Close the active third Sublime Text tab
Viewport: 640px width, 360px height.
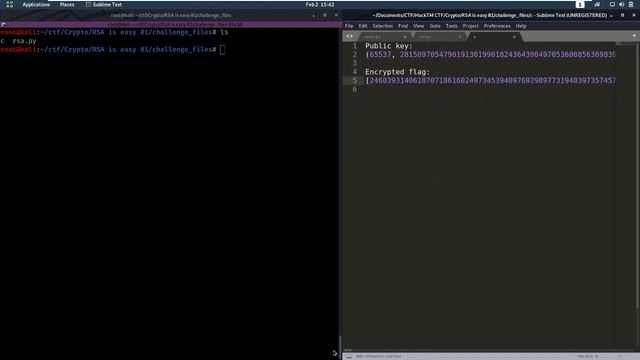coord(514,37)
